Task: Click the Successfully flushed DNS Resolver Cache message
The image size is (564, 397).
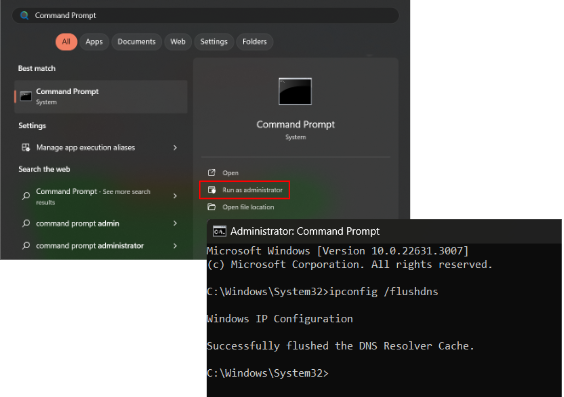Action: click(341, 346)
